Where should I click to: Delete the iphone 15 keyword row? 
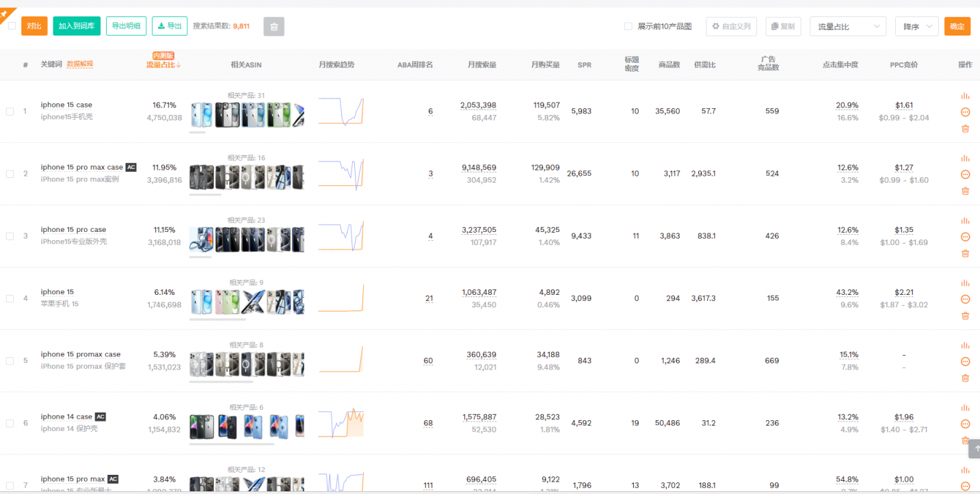(965, 315)
